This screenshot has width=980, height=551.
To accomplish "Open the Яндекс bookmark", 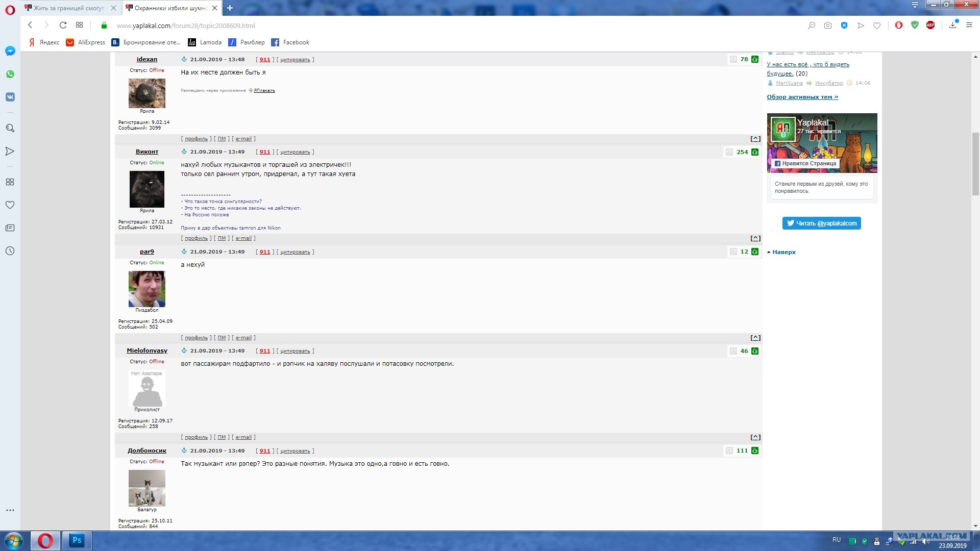I will [44, 42].
